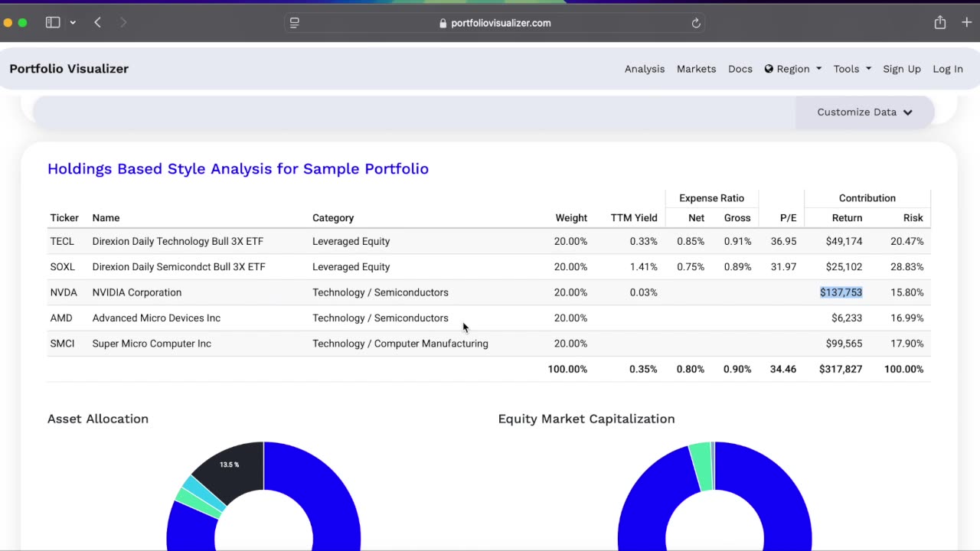The image size is (980, 551).
Task: Click the Equity Market Capitalization chart title
Action: click(586, 419)
